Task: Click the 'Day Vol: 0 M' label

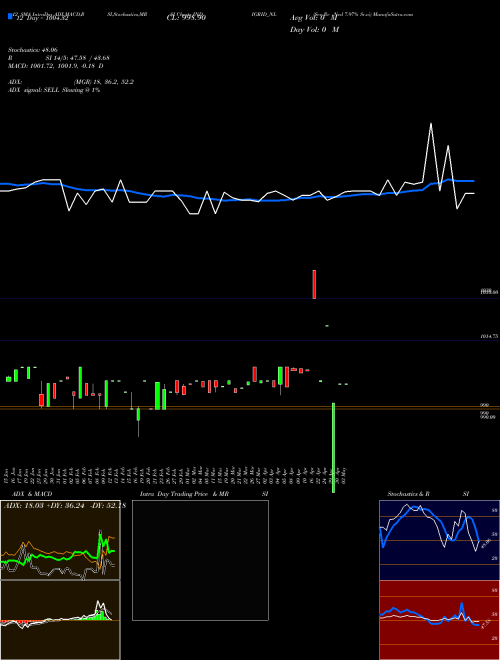Action: (x=314, y=29)
